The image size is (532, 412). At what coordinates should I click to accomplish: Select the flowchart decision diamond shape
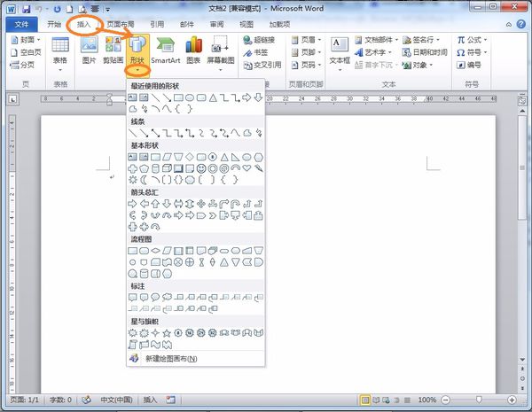[155, 251]
